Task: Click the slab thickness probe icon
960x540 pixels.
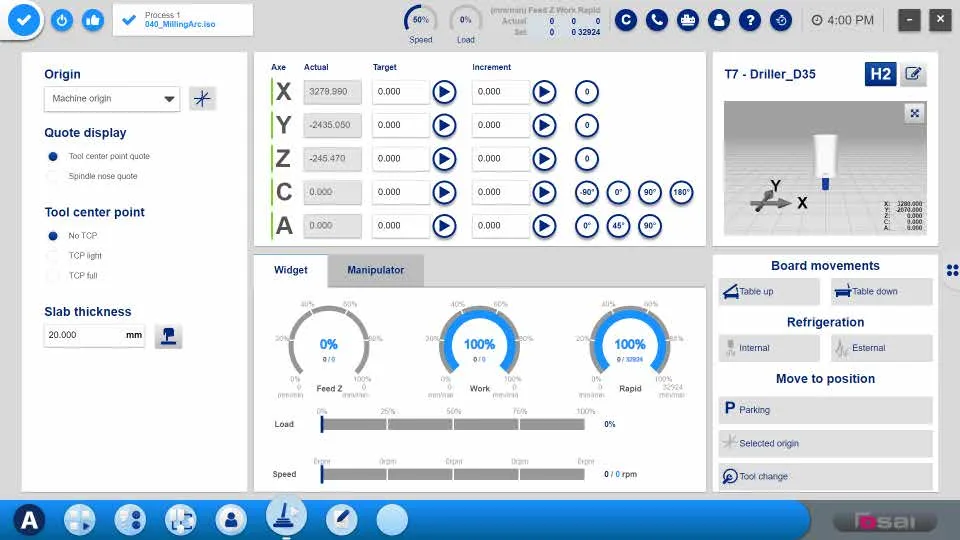Action: [x=168, y=336]
